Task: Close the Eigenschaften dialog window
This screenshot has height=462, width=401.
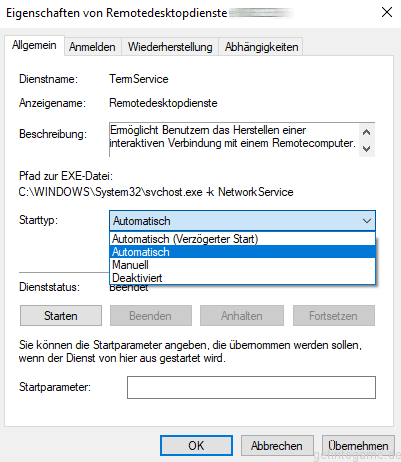Action: pos(387,13)
